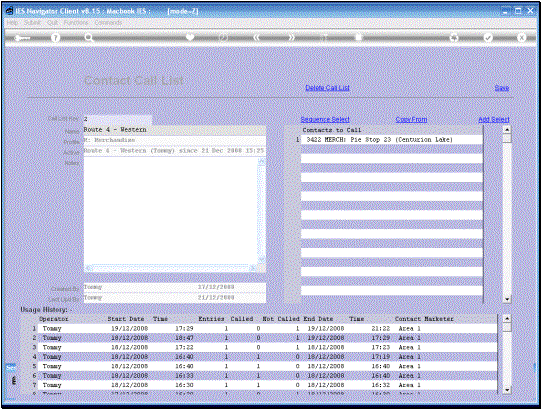Click the Contacts to Call scroll down arrow
Image resolution: width=541 pixels, height=409 pixels.
click(506, 299)
